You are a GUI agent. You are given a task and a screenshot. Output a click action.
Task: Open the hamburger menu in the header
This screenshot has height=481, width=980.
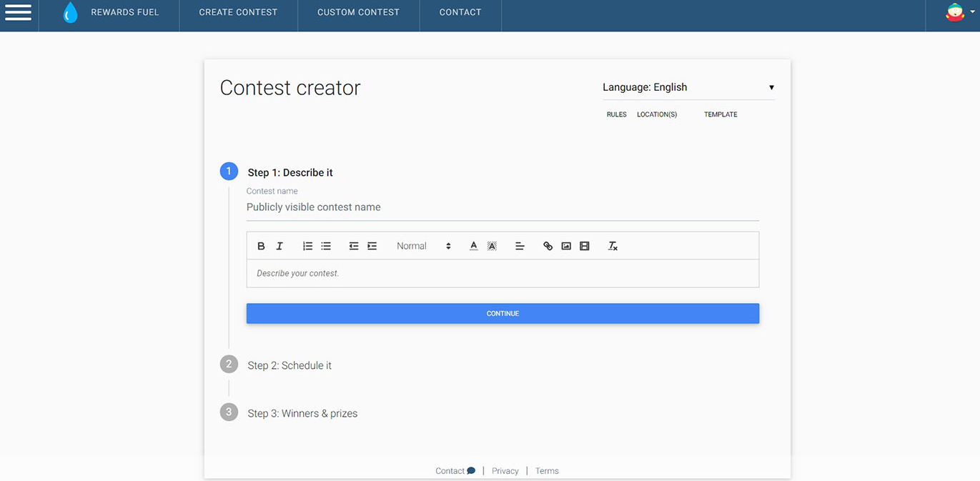19,12
